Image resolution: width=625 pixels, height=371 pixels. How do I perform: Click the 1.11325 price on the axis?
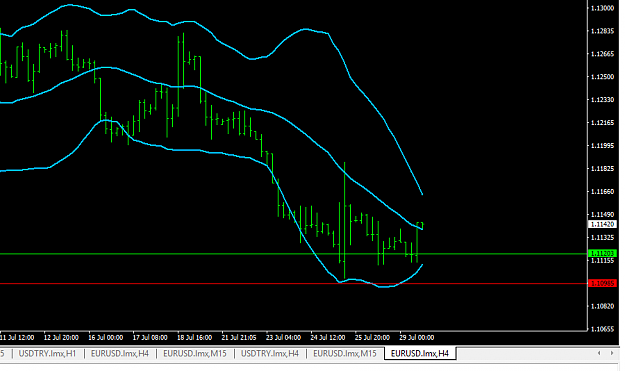click(x=602, y=238)
